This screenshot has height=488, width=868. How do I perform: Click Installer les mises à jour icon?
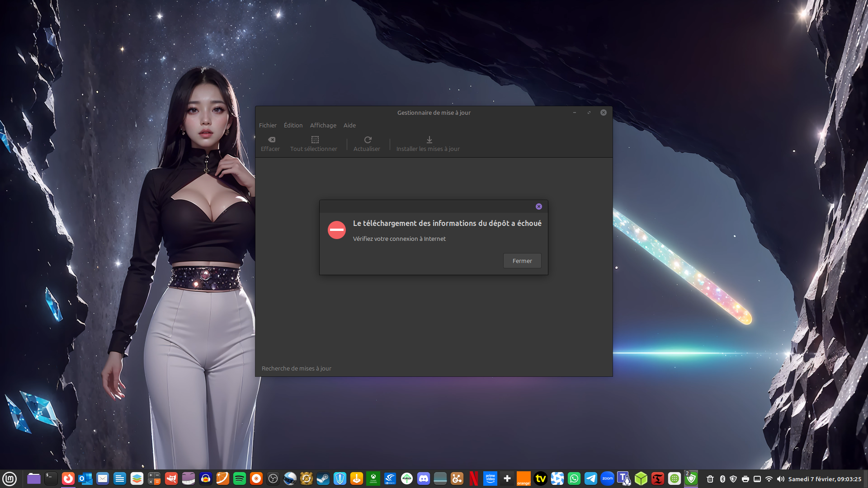(429, 140)
